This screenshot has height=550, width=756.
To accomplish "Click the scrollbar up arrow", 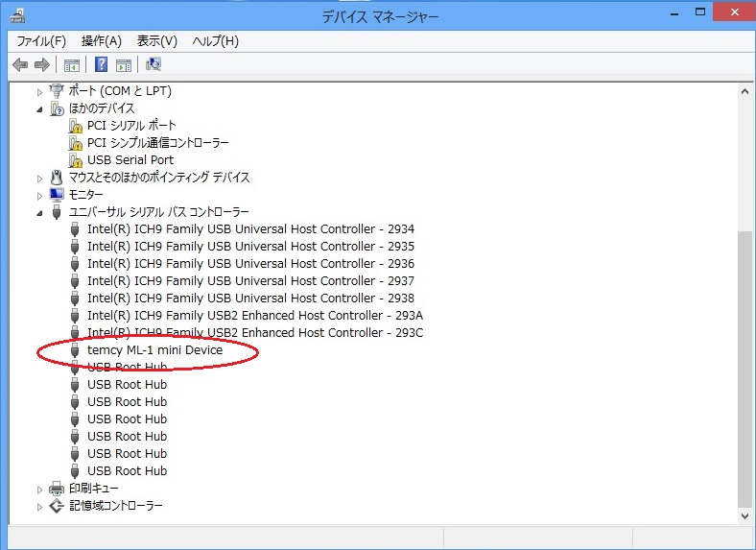I will tap(744, 91).
